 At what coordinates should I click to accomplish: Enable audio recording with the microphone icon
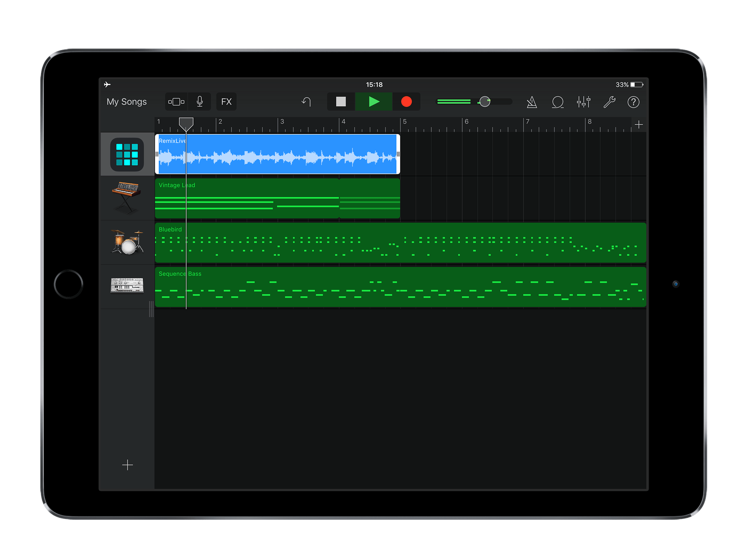pyautogui.click(x=199, y=102)
